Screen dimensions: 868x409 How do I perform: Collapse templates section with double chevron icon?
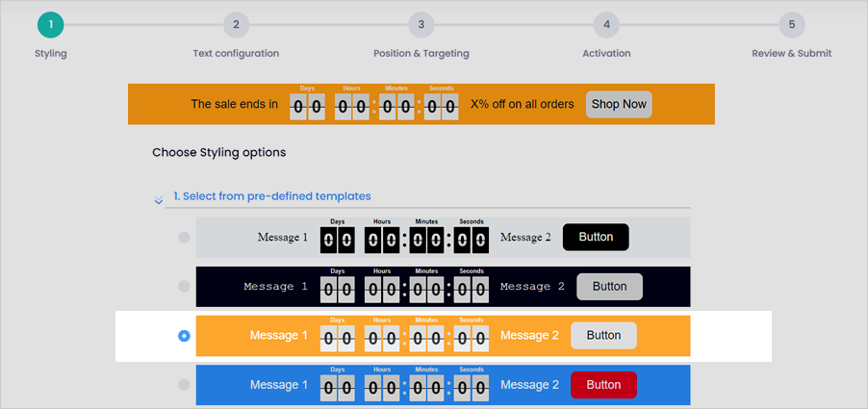point(159,200)
